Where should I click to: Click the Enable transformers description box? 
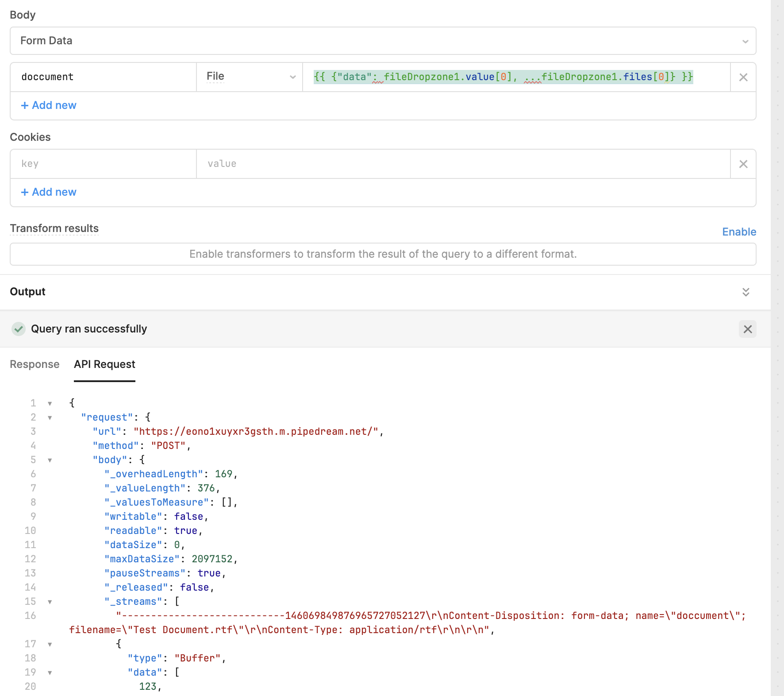(383, 254)
